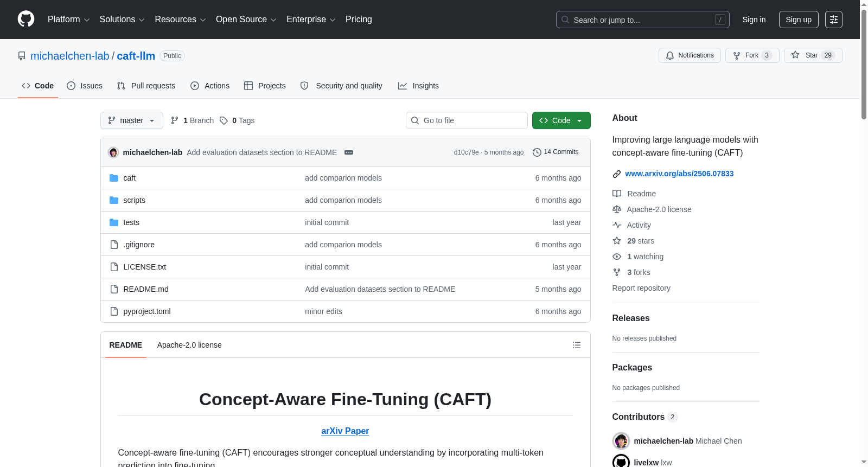Screen dimensions: 868x467
Task: Open the Actions tab
Action: tap(210, 86)
